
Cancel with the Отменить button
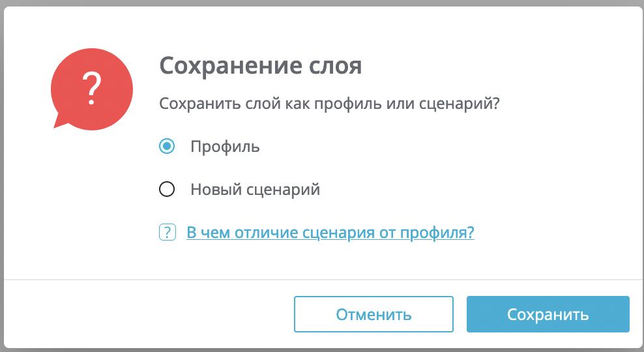(373, 314)
